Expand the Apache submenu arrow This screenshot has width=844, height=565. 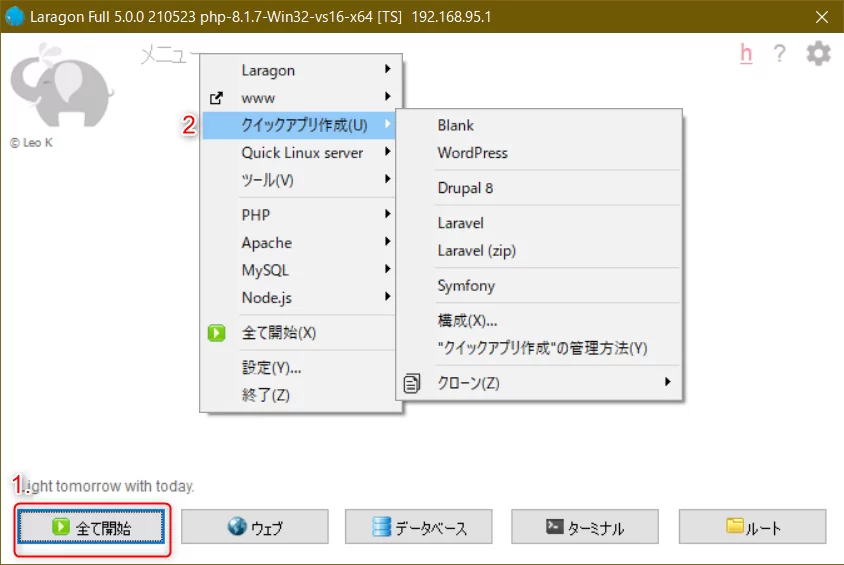[x=388, y=242]
